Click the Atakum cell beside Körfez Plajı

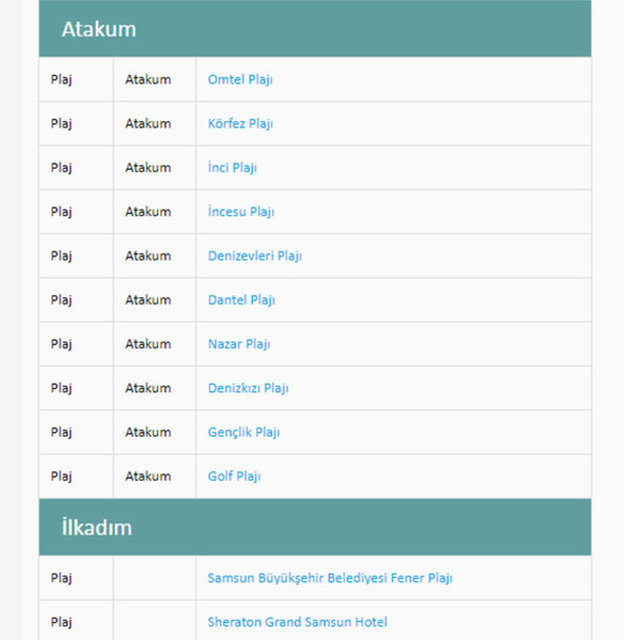148,124
